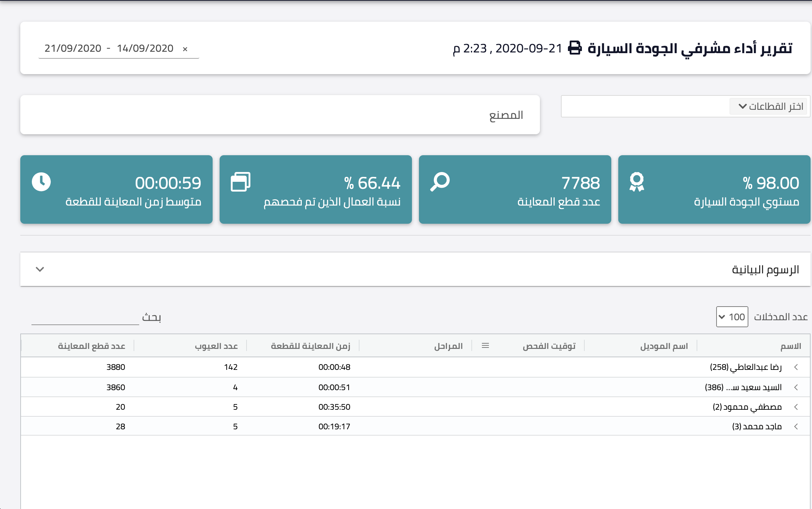Screen dimensions: 812x509
Task: Click the award ribbon icon on 98.00% card
Action: pyautogui.click(x=637, y=182)
